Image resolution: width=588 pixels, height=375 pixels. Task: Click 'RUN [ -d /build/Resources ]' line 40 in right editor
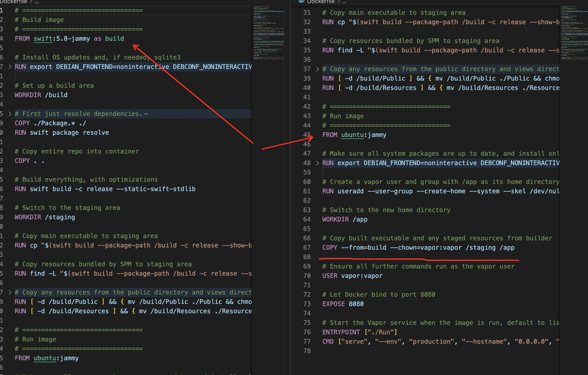(441, 88)
